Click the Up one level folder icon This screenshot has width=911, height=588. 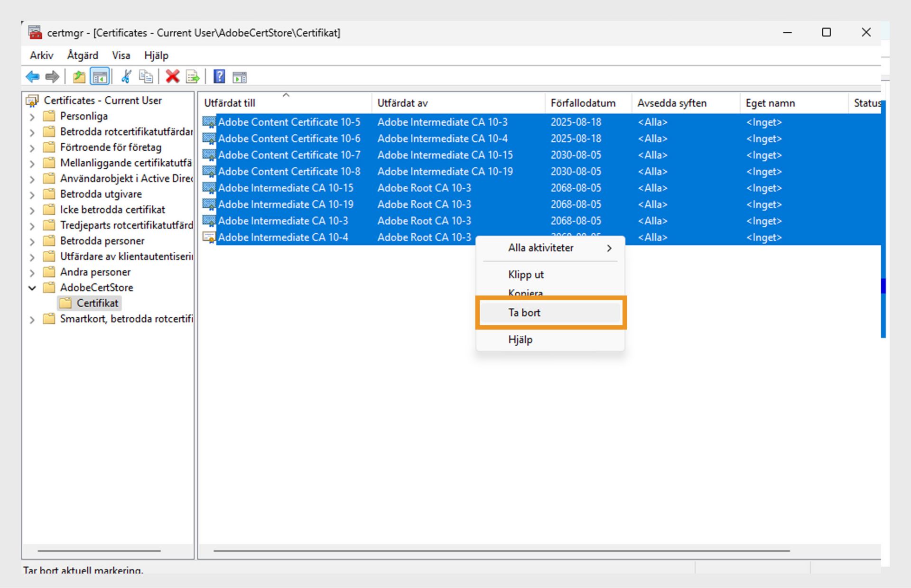(x=79, y=76)
